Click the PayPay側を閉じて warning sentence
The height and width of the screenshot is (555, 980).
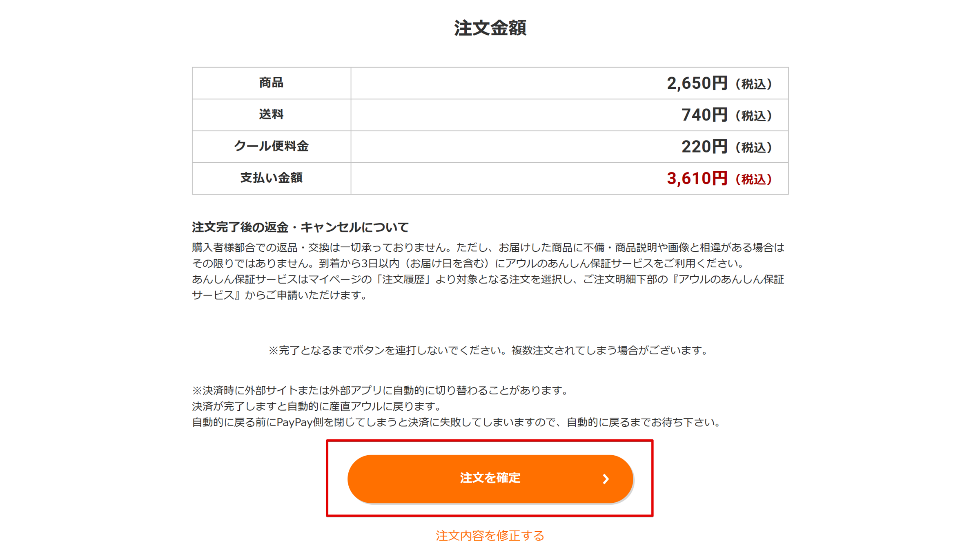[457, 422]
